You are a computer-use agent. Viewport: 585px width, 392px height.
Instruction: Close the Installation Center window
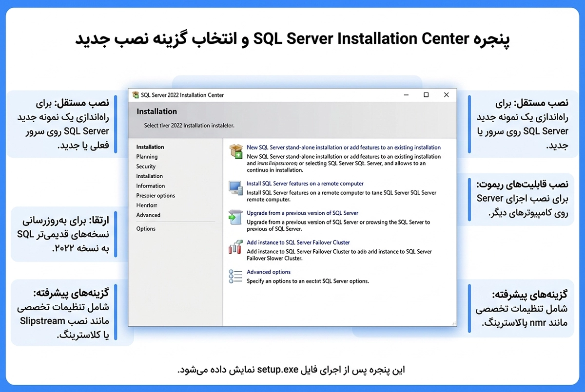pyautogui.click(x=447, y=95)
